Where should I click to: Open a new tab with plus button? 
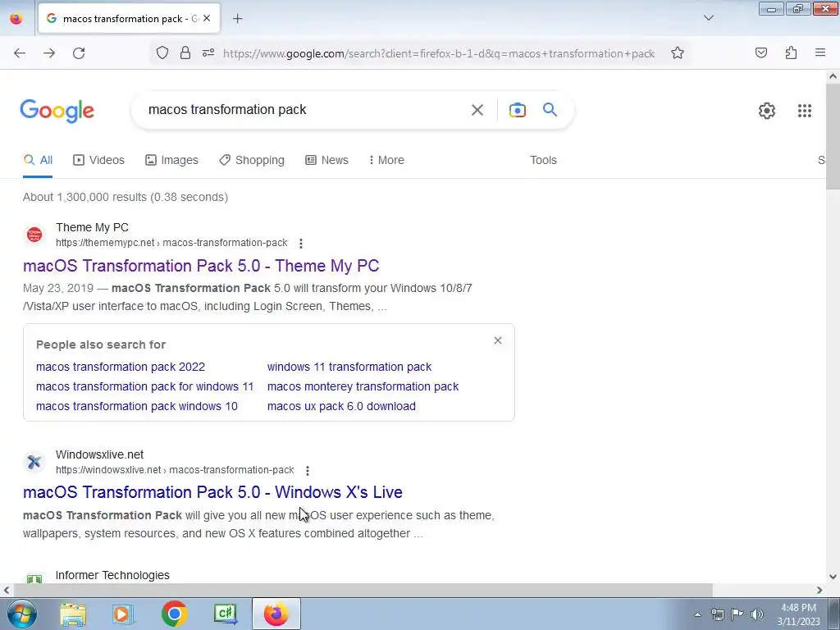pyautogui.click(x=237, y=19)
